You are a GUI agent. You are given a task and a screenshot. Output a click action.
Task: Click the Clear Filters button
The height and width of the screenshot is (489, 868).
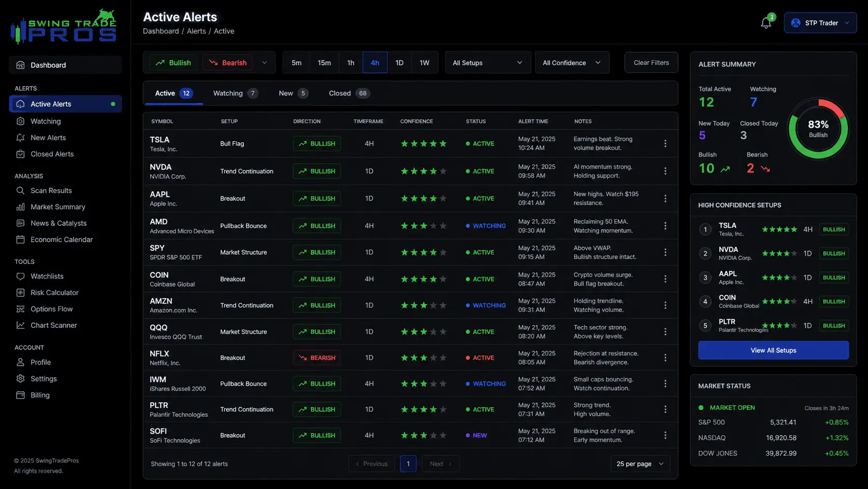(x=651, y=62)
